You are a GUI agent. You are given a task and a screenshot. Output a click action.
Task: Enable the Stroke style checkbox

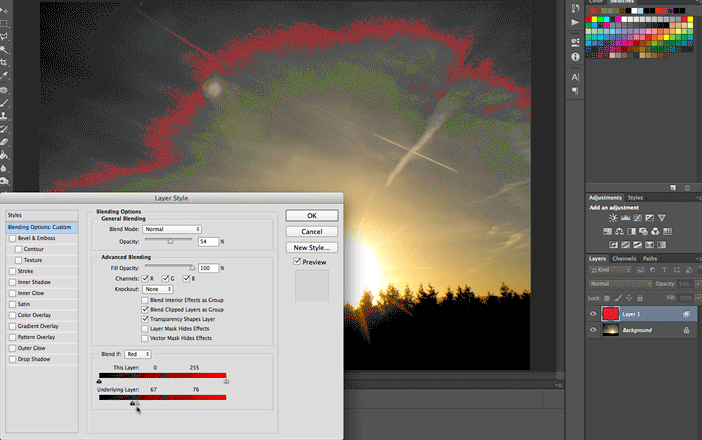coord(13,271)
